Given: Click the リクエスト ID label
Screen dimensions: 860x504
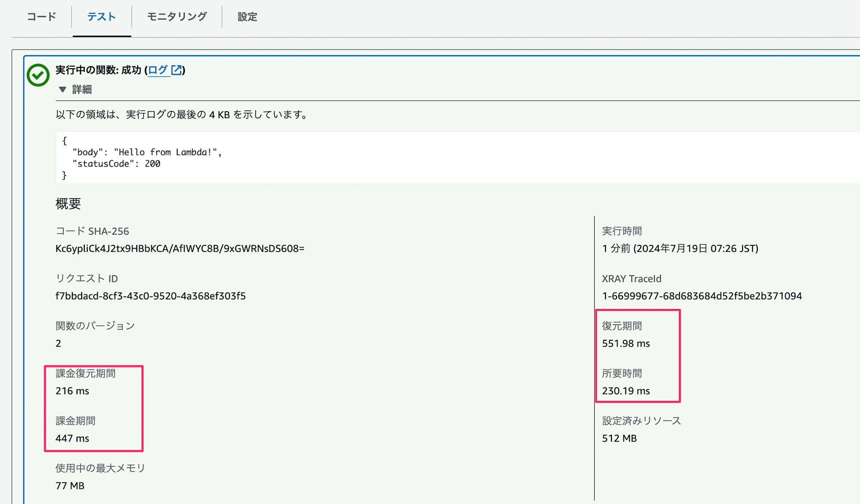Looking at the screenshot, I should (87, 278).
